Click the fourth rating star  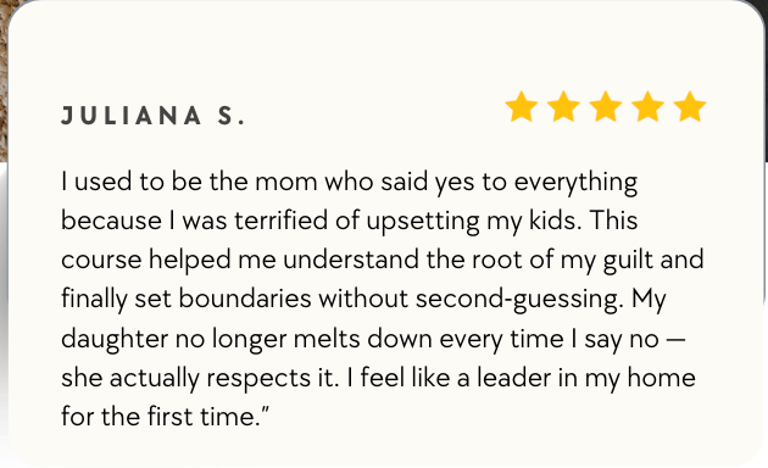tap(648, 108)
